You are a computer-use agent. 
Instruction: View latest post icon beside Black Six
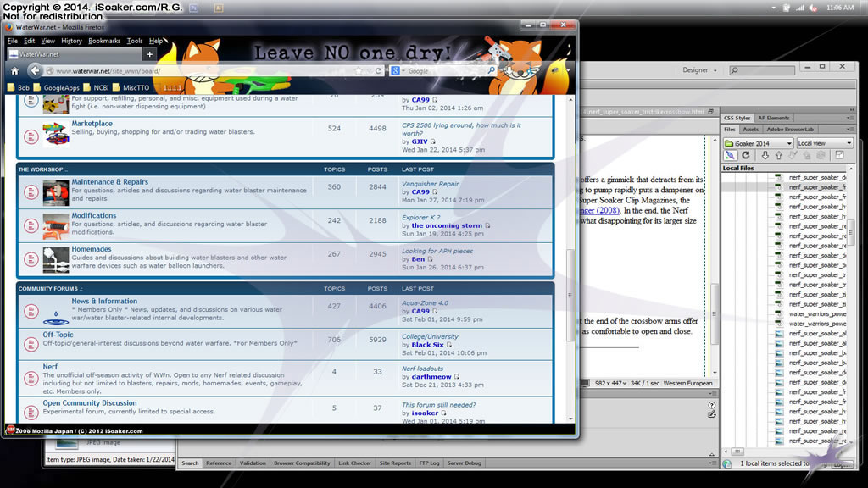[449, 345]
